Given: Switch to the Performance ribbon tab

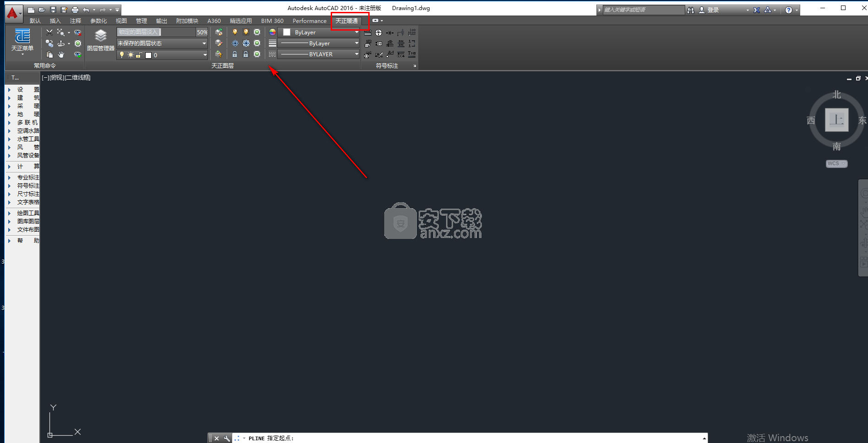Looking at the screenshot, I should pos(310,21).
